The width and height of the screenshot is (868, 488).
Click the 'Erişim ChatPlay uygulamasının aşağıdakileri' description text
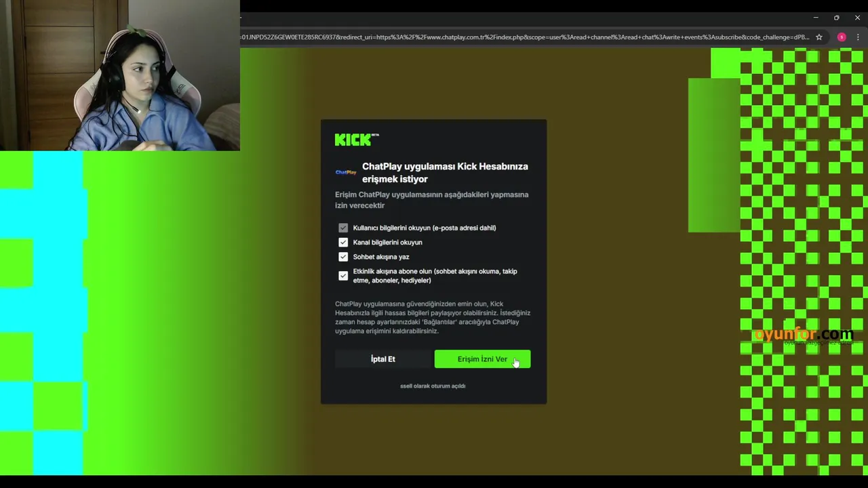coord(431,200)
